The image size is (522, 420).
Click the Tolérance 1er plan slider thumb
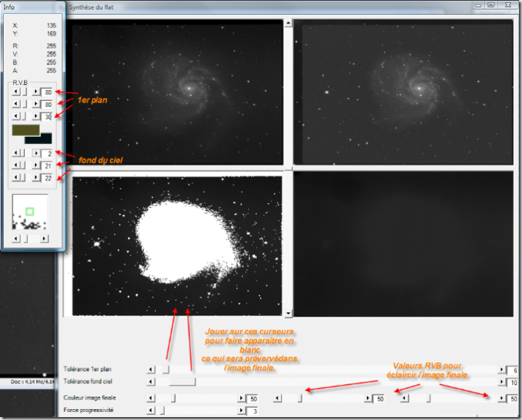click(165, 370)
